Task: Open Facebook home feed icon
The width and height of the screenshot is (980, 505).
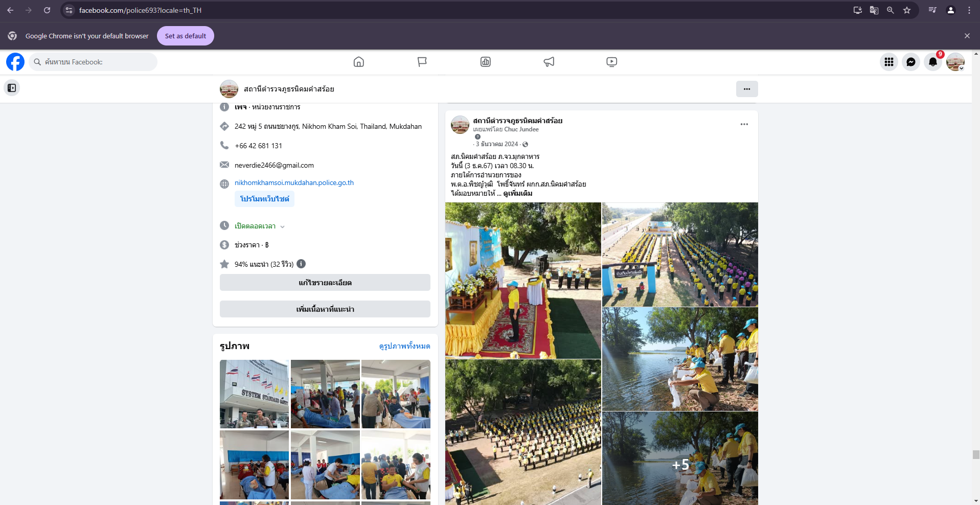Action: (x=358, y=62)
